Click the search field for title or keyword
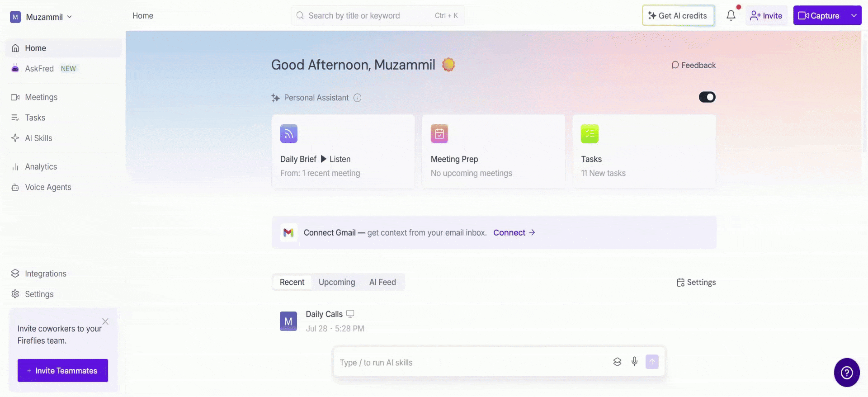 pos(377,15)
